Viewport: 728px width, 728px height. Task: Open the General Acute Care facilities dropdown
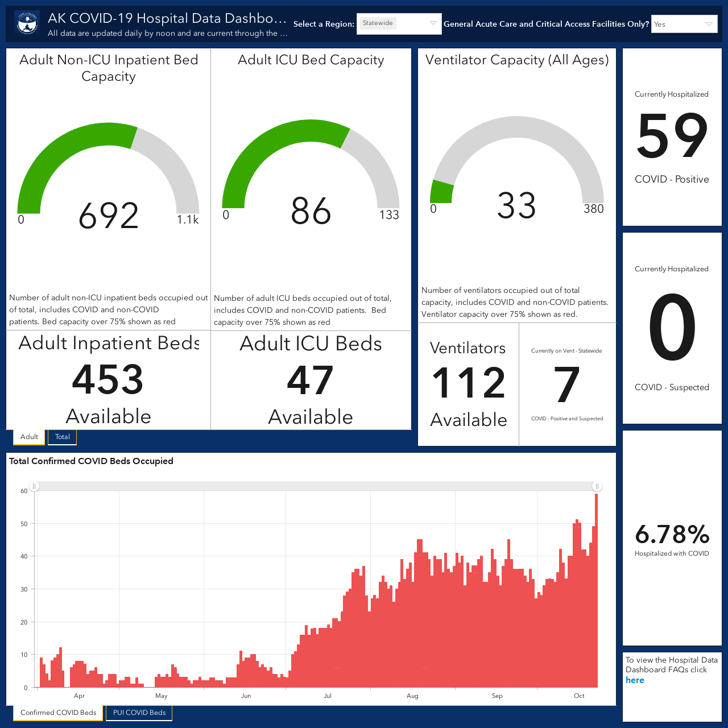[684, 24]
